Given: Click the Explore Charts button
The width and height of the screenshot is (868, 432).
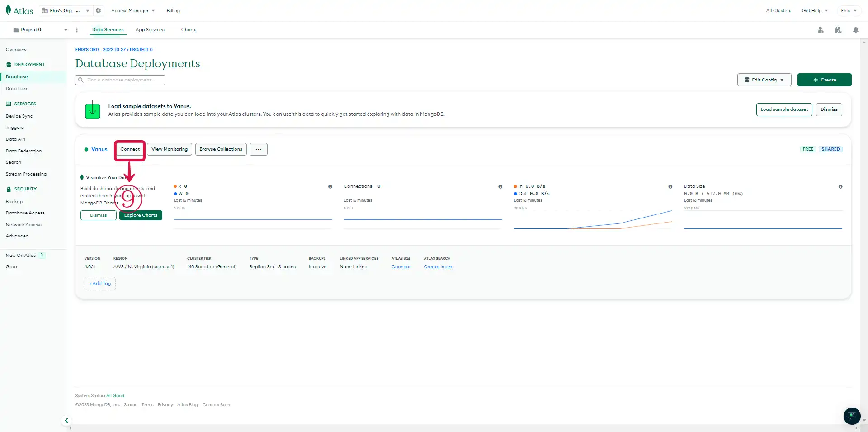Looking at the screenshot, I should 141,215.
